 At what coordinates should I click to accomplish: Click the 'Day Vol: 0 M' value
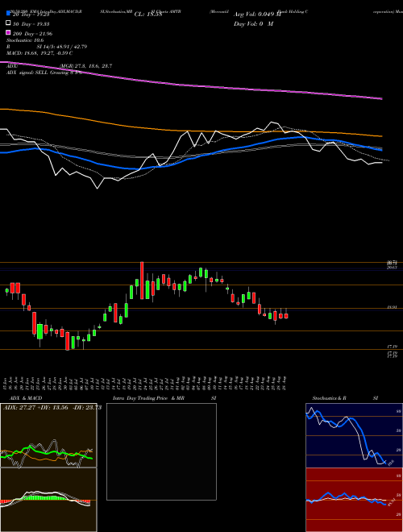(253, 24)
